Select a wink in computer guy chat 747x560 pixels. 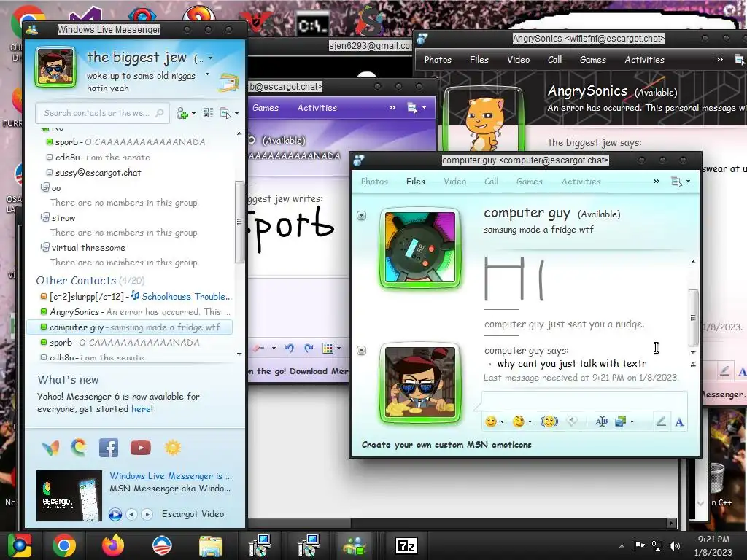[519, 421]
